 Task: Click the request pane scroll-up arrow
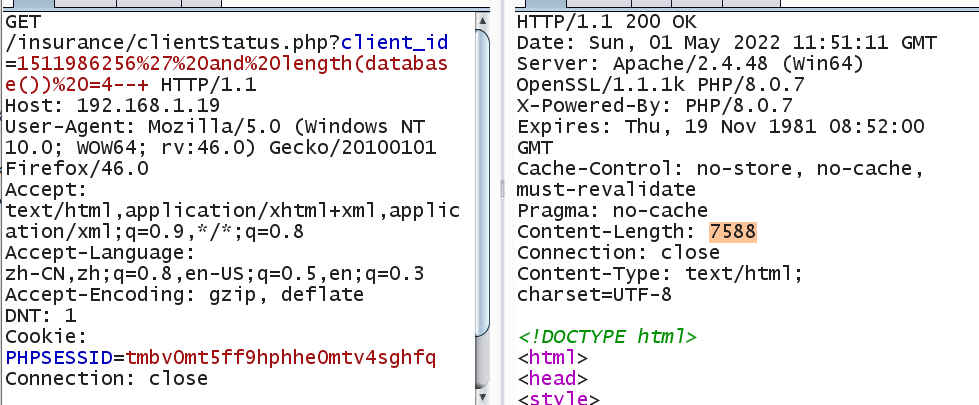pos(482,21)
